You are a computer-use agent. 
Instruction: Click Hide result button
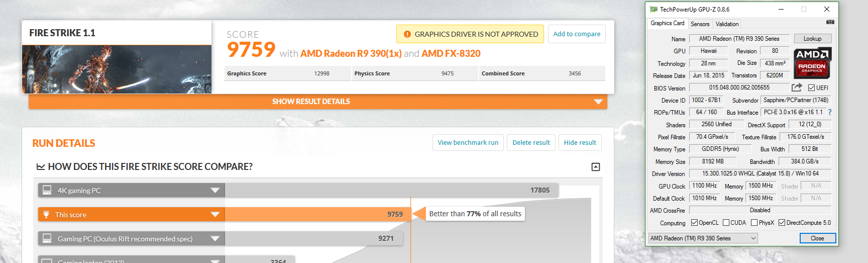[580, 143]
